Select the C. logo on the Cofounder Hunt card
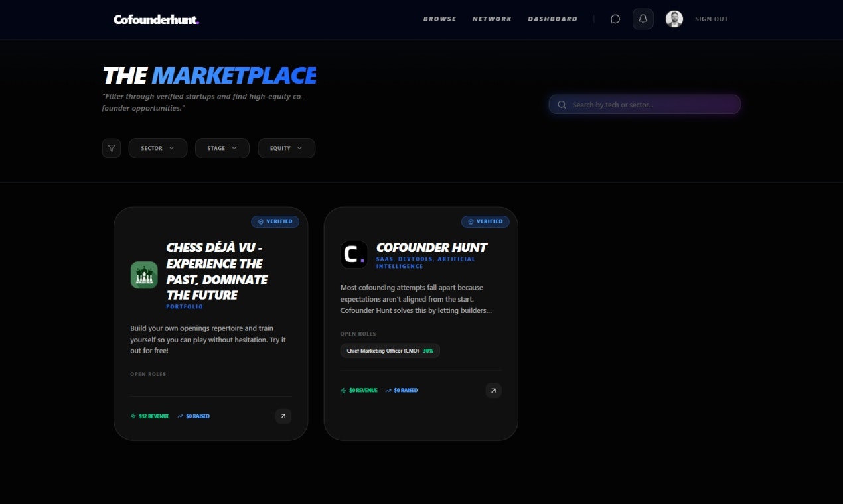Image resolution: width=843 pixels, height=504 pixels. click(x=354, y=254)
